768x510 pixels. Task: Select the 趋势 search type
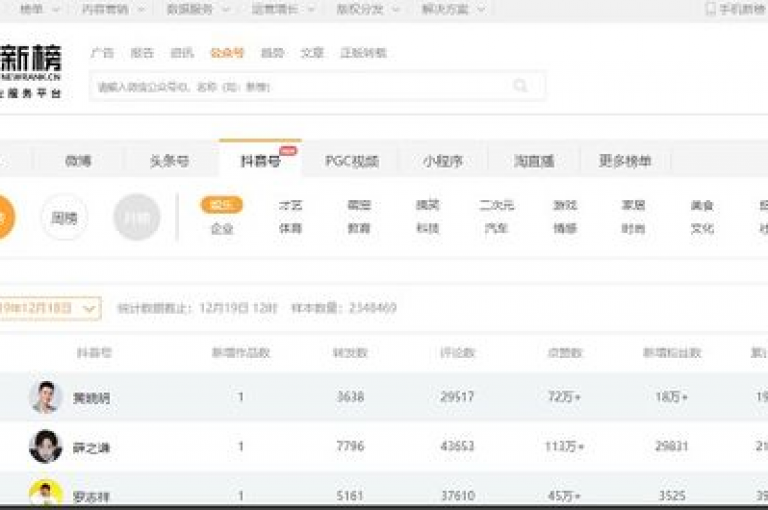[272, 52]
